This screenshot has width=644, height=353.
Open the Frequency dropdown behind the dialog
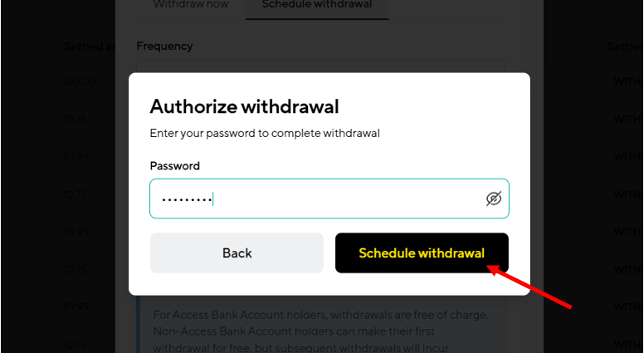click(320, 66)
